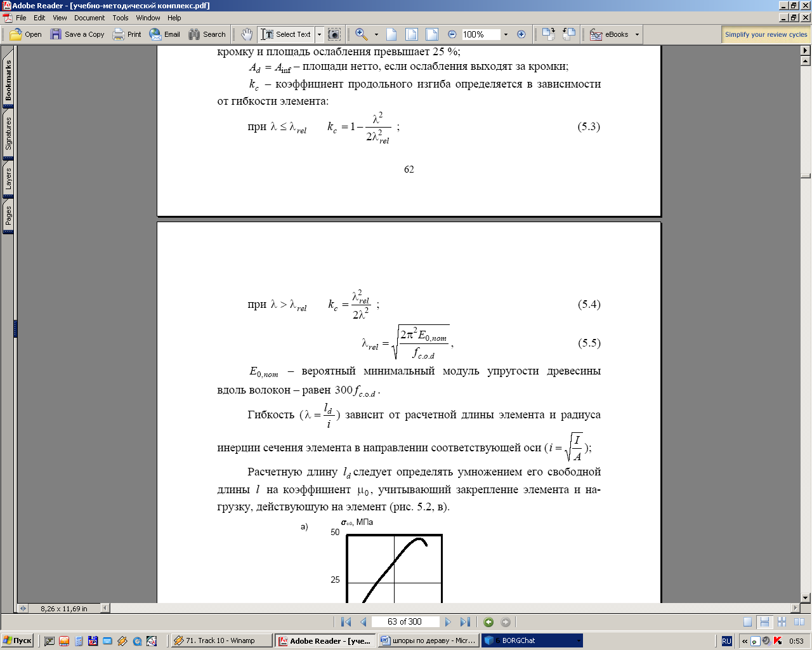Image resolution: width=812 pixels, height=650 pixels.
Task: Click the zoom in plus button
Action: tap(521, 34)
